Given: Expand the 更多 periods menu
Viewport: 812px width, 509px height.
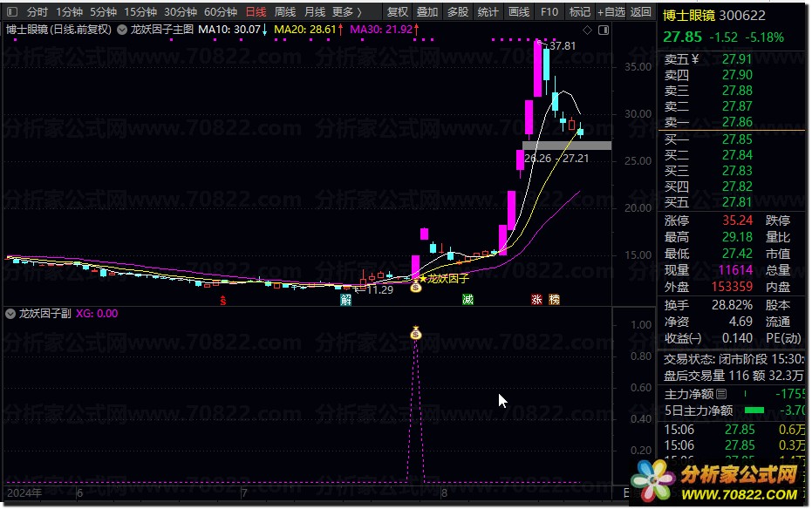Looking at the screenshot, I should click(346, 11).
